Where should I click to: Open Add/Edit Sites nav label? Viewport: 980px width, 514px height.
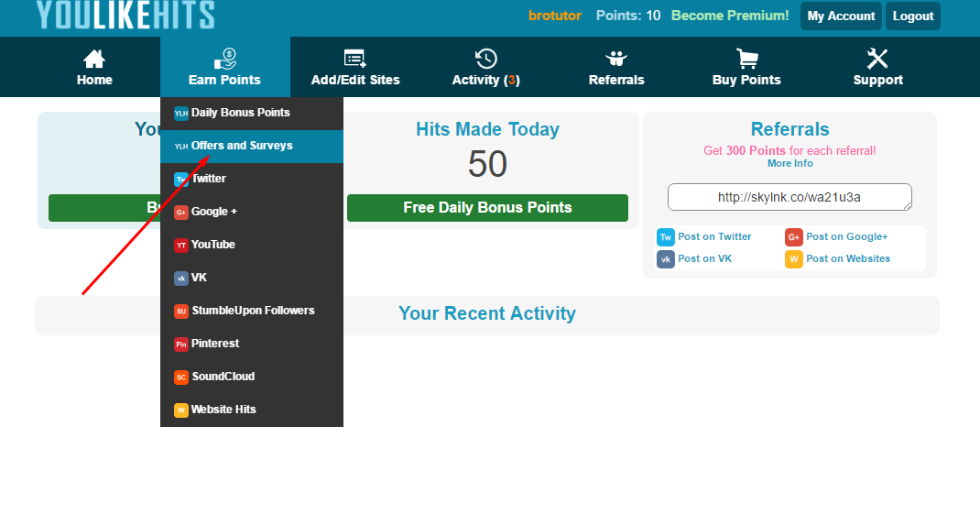tap(355, 80)
